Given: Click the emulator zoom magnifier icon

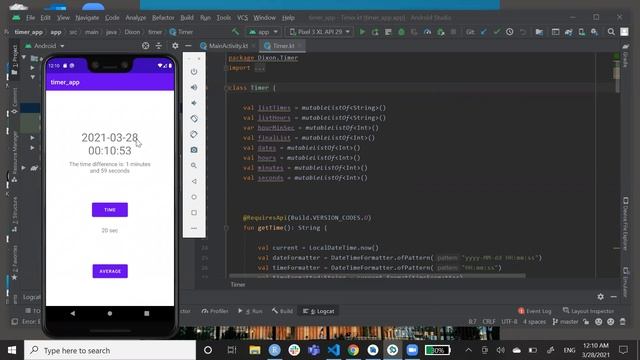Looking at the screenshot, I should [x=194, y=165].
